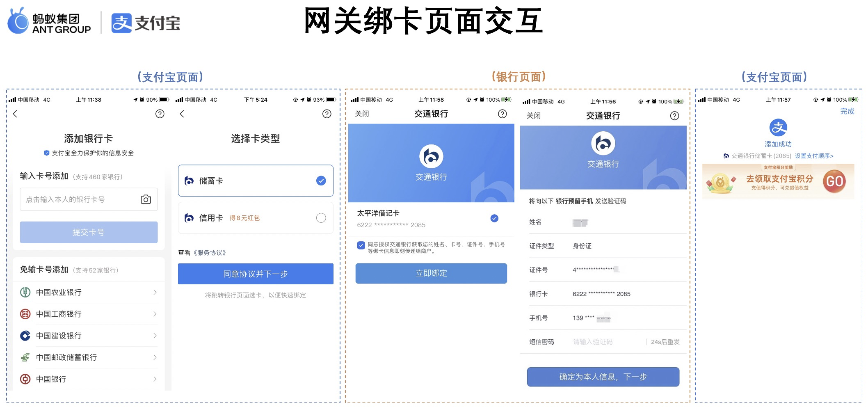The height and width of the screenshot is (407, 868).
Task: Tap 关闭 on the bank card selection page
Action: click(x=362, y=114)
